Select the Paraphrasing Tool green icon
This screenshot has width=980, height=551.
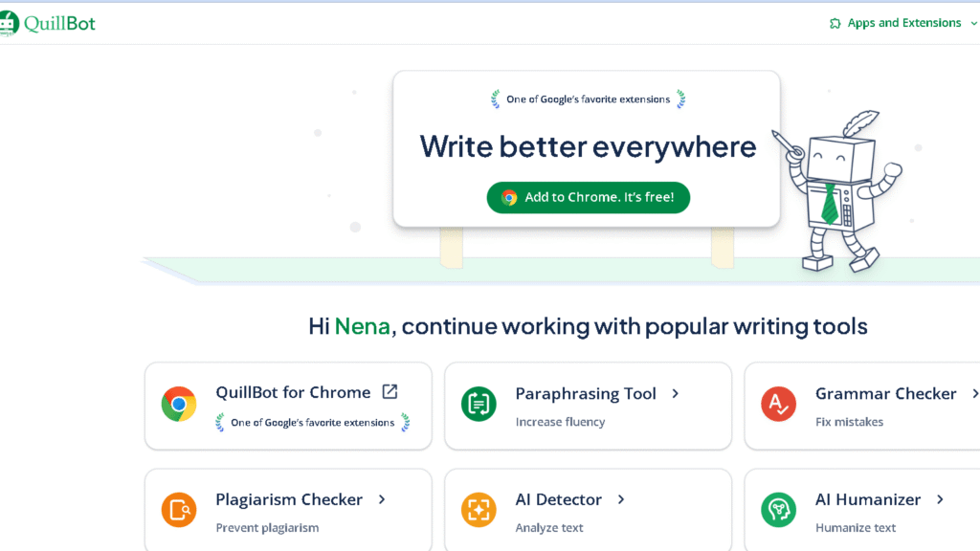click(479, 405)
